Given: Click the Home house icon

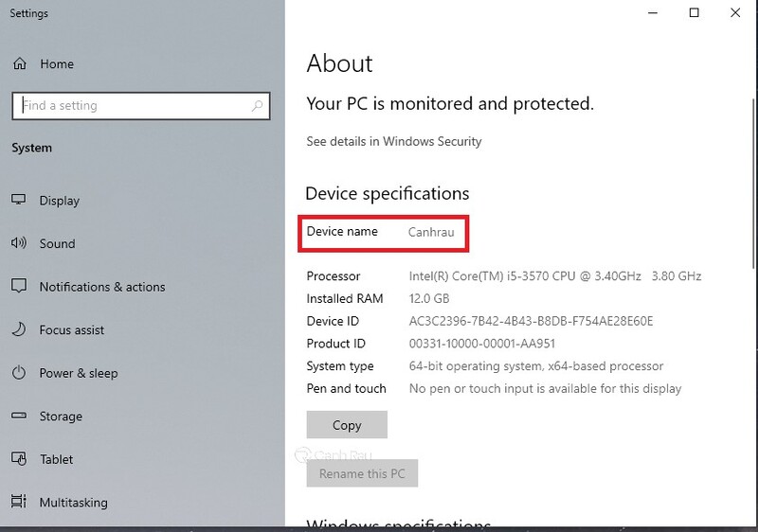Looking at the screenshot, I should [x=19, y=63].
